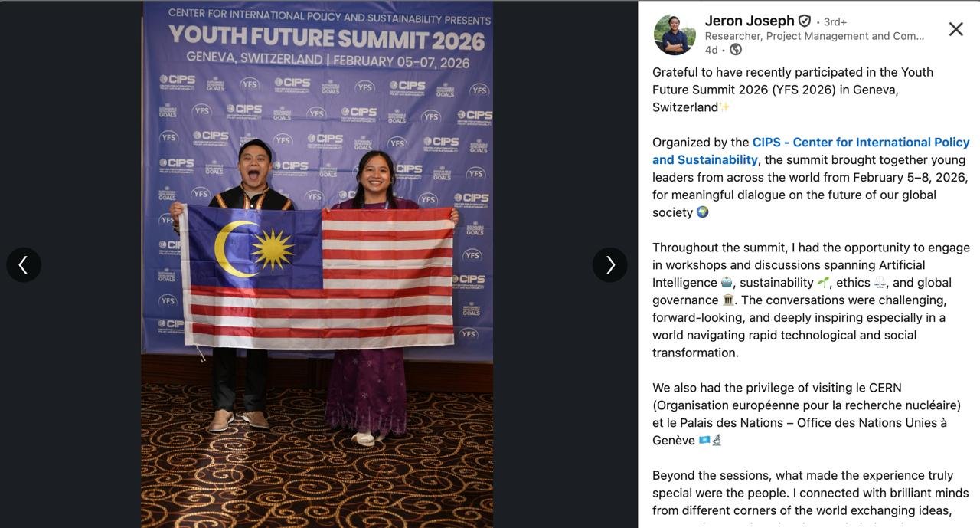Click the 4d post timestamp
The image size is (980, 528).
coord(711,50)
